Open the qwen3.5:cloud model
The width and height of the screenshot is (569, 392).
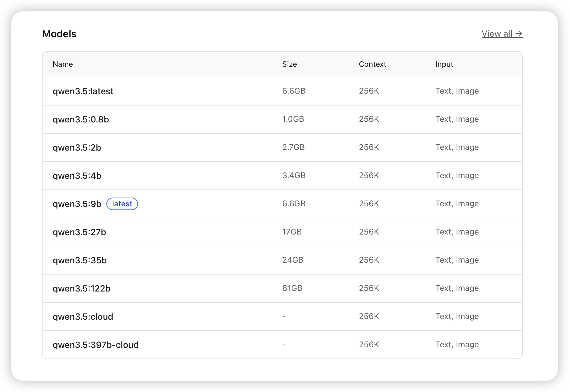point(83,317)
